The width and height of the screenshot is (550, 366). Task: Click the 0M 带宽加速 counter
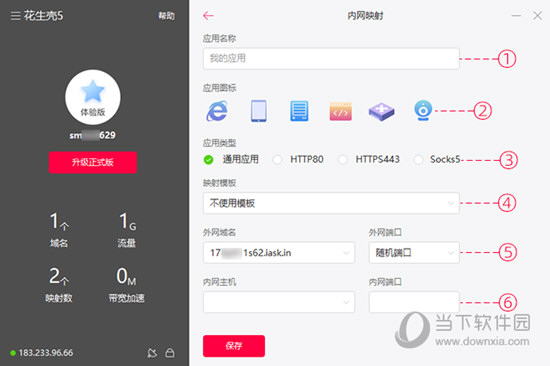126,285
